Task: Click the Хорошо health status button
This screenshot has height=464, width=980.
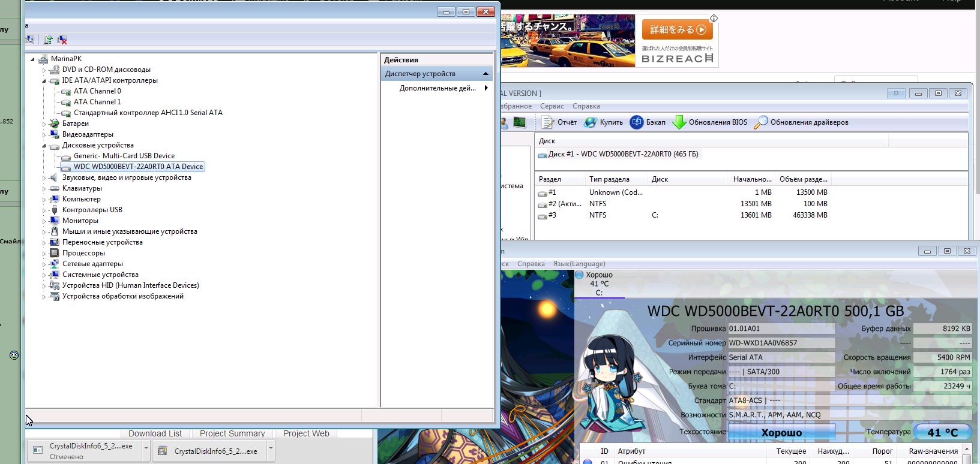Action: tap(781, 433)
